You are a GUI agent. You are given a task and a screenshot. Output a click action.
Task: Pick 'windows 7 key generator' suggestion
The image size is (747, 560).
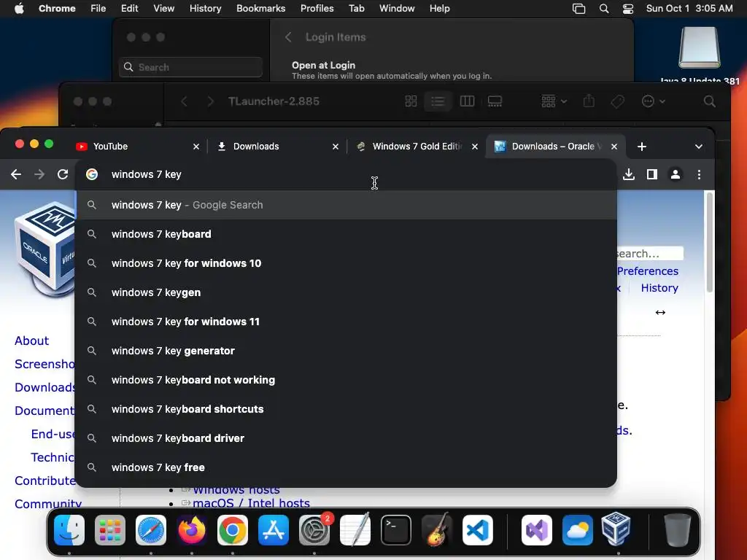tap(346, 351)
